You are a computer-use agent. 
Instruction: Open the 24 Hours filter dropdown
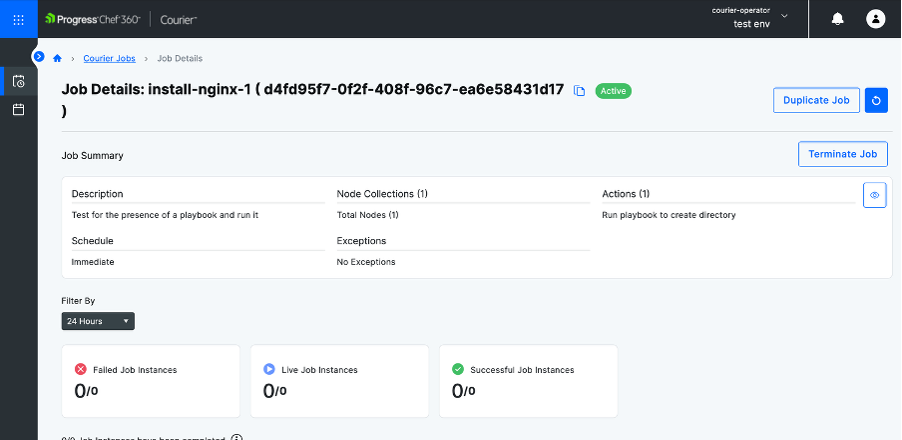(98, 321)
